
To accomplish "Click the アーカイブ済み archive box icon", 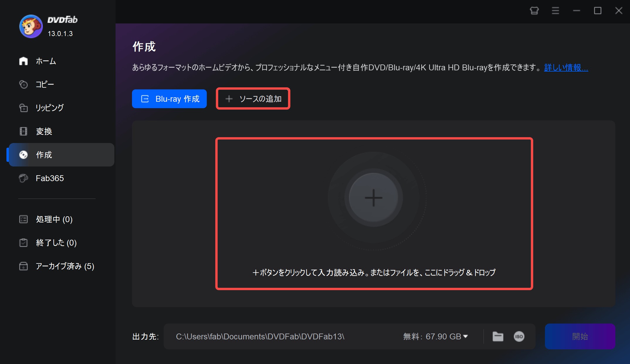I will [x=23, y=266].
